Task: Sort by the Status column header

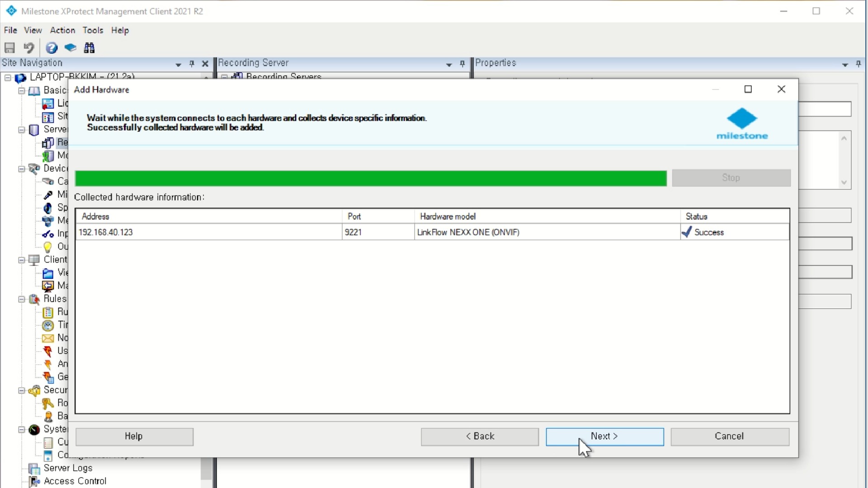Action: (x=735, y=216)
